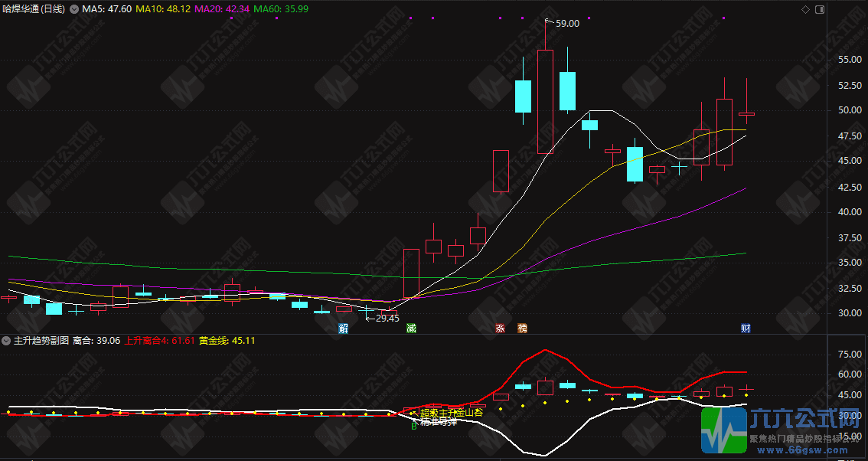Click the 哈焊华通(日线) chart title
The height and width of the screenshot is (461, 868).
[x=33, y=9]
